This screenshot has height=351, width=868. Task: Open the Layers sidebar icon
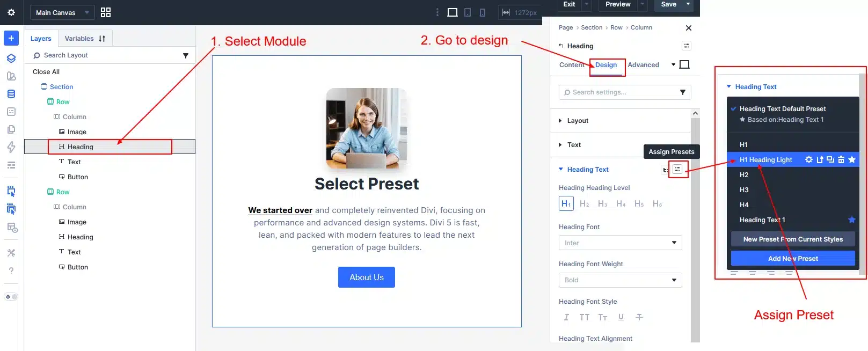(x=11, y=58)
